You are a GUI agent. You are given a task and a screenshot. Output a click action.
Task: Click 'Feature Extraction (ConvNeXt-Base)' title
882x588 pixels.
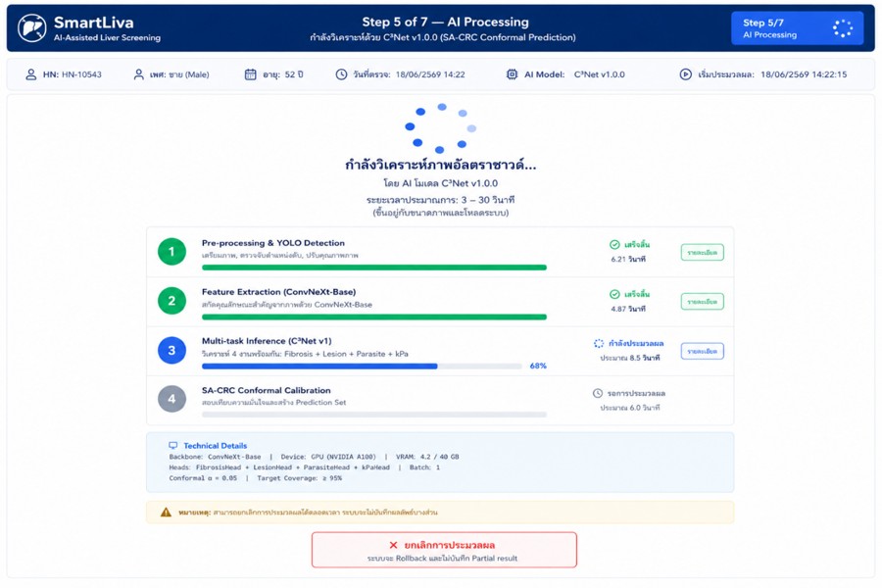[x=278, y=292]
